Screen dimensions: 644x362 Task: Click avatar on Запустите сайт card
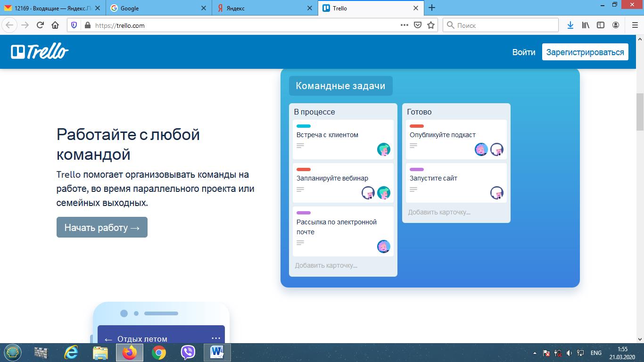tap(497, 193)
